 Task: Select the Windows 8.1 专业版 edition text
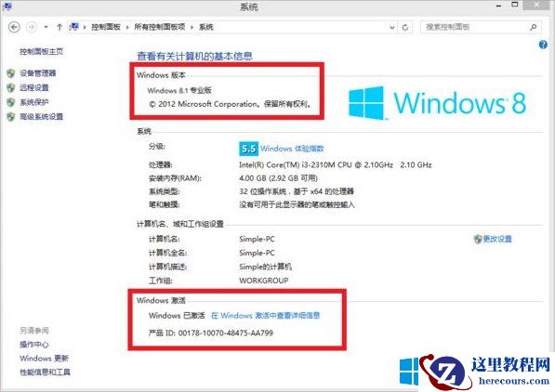pos(179,90)
